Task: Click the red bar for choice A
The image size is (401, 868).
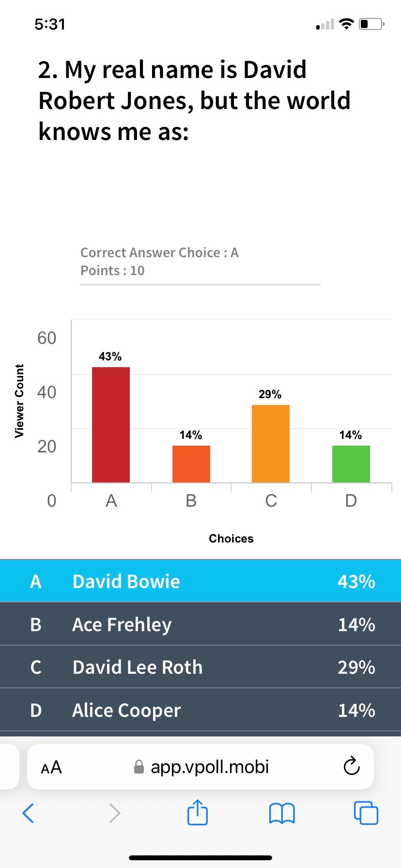Action: (111, 425)
